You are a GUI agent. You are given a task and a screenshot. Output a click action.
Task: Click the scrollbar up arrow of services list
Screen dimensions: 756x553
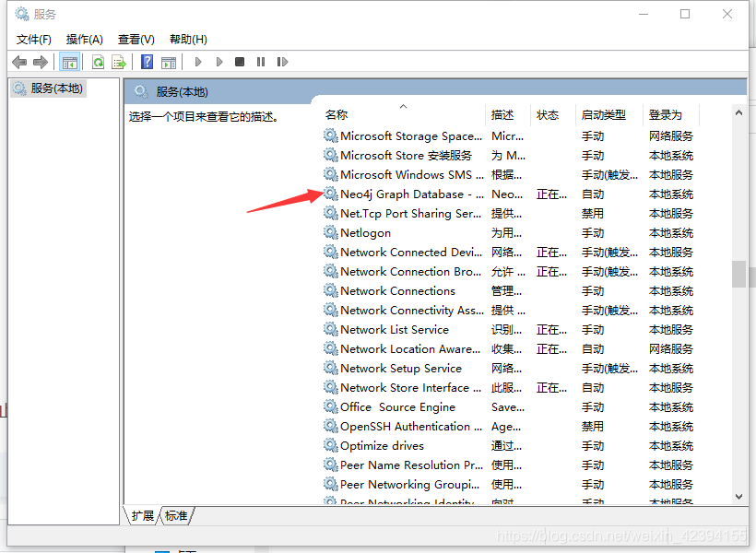(738, 112)
